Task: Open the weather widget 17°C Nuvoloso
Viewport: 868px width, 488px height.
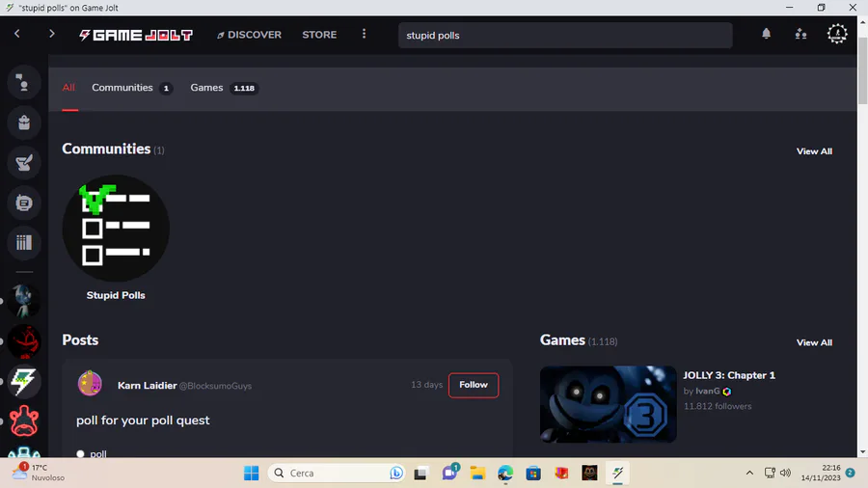Action: [x=39, y=473]
